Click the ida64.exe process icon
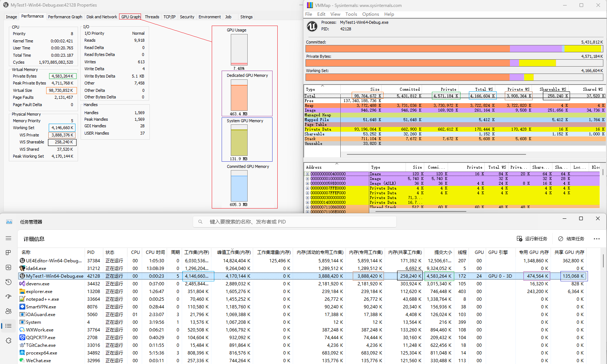 [22, 268]
